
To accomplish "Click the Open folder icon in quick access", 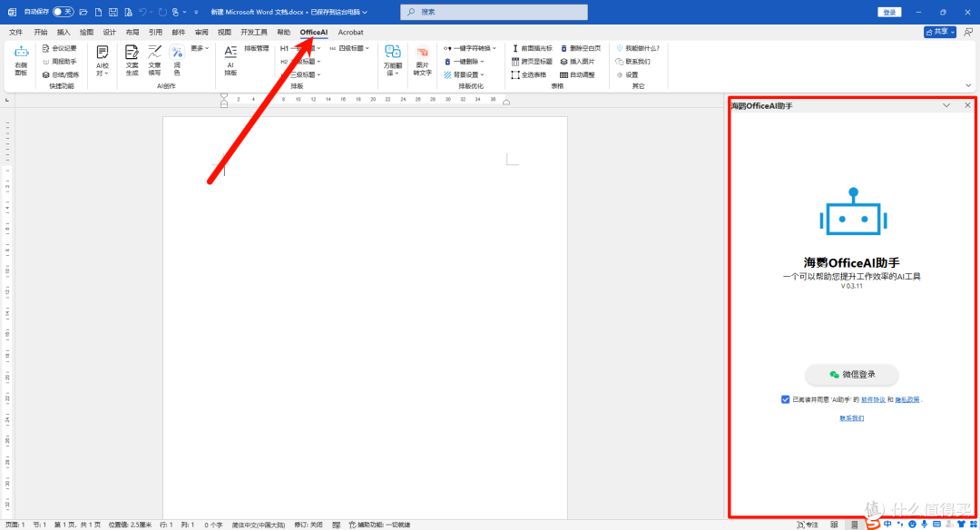I will [x=83, y=12].
